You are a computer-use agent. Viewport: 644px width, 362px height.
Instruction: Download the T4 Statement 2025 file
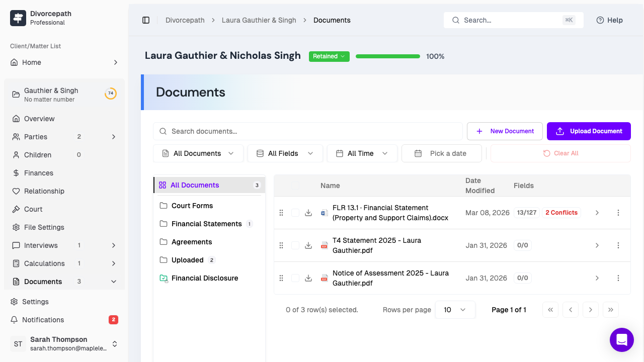(308, 245)
